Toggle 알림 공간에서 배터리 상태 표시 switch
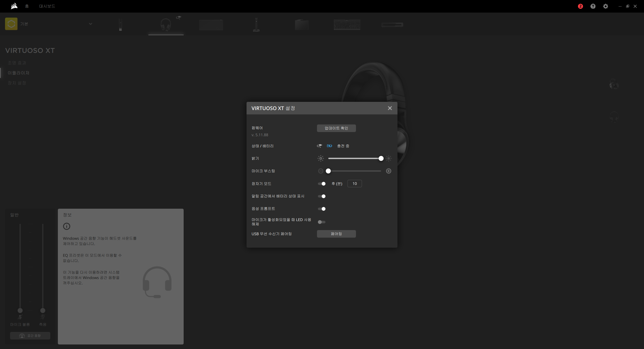 [x=322, y=196]
